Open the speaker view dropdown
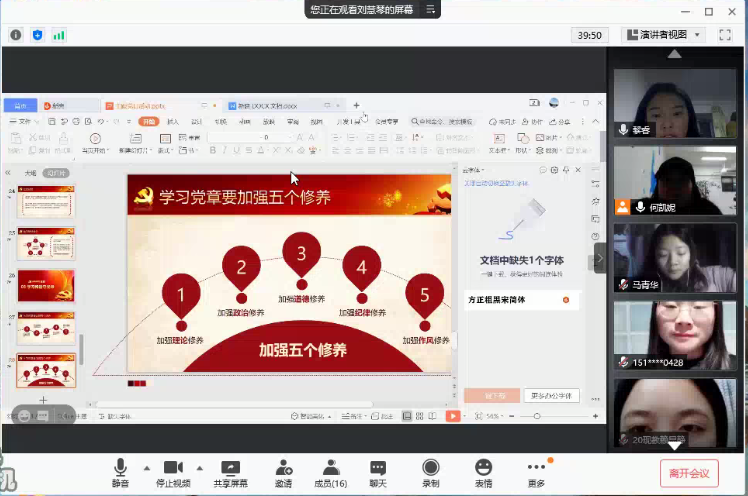The image size is (748, 496). (x=663, y=34)
